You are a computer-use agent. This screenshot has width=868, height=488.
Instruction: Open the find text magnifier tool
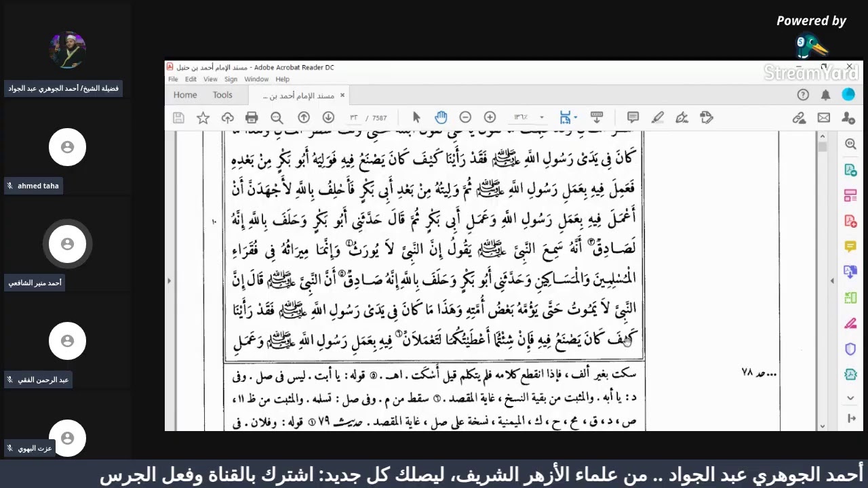click(277, 118)
